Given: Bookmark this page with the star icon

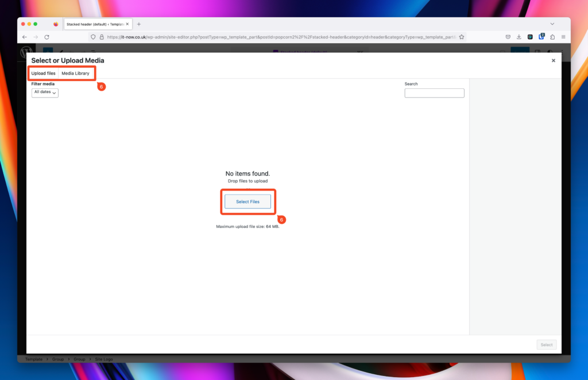Looking at the screenshot, I should [462, 37].
